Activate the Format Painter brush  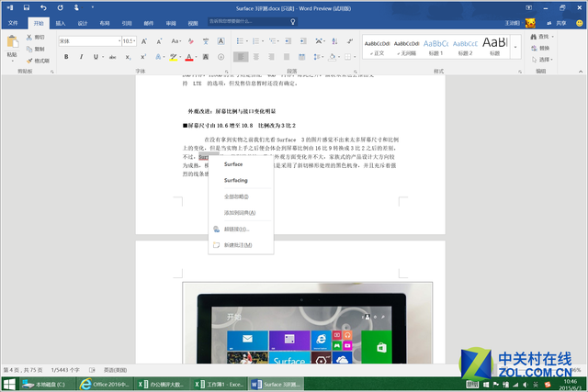[29, 61]
